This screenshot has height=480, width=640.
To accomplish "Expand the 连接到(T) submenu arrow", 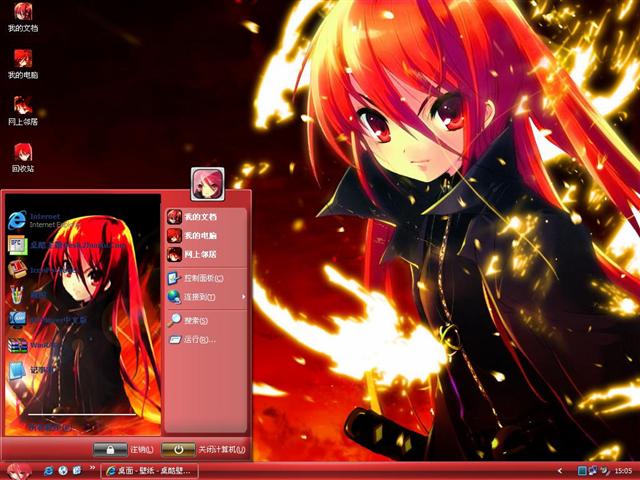I will click(244, 297).
